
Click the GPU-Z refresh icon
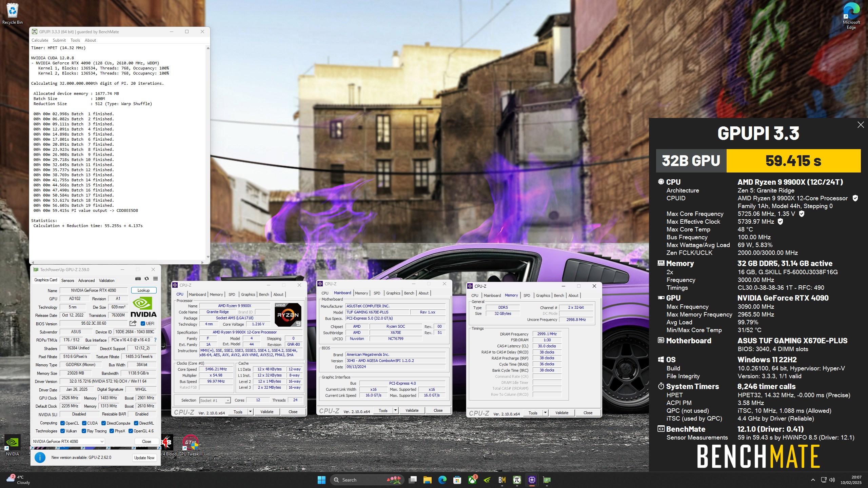146,279
